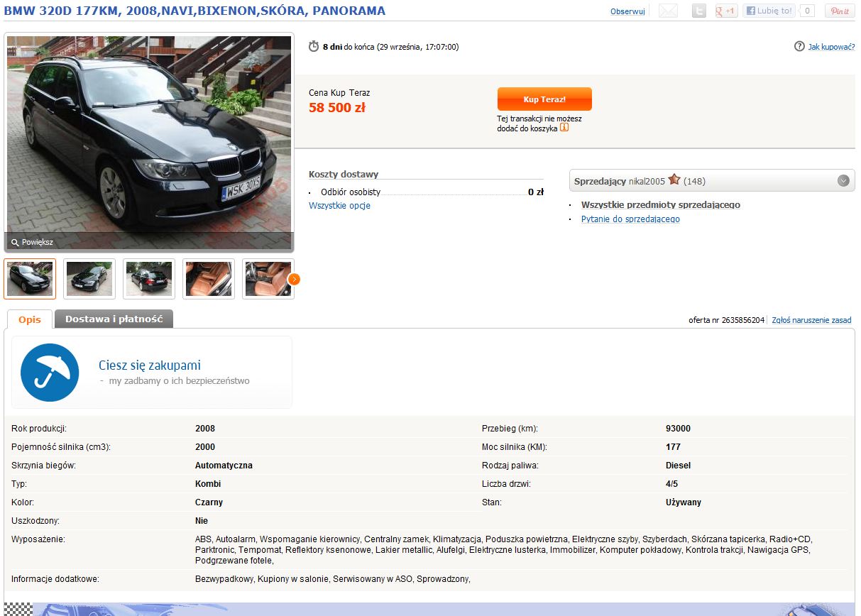This screenshot has width=861, height=616.
Task: Expand the Sprzedający seller panel arrow
Action: [x=843, y=180]
